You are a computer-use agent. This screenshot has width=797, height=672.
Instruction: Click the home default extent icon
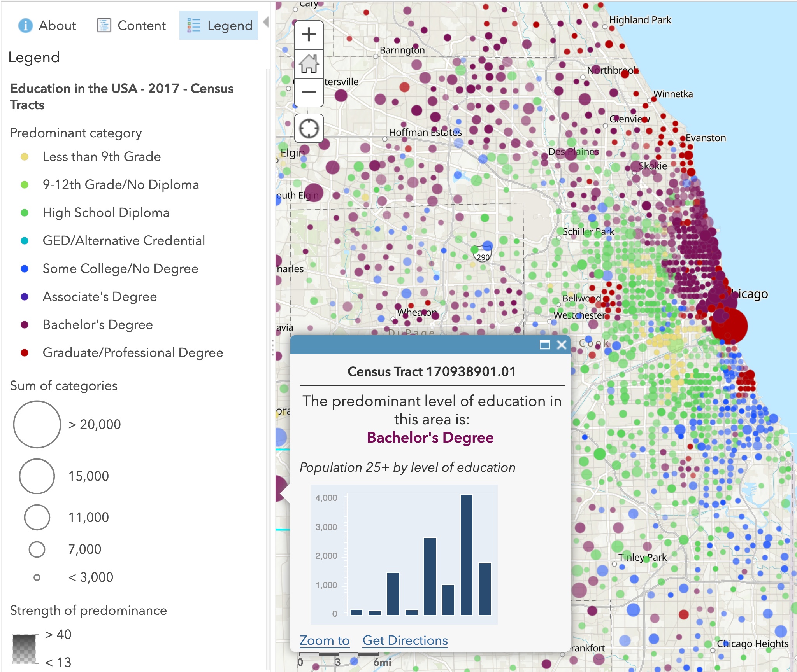point(309,64)
